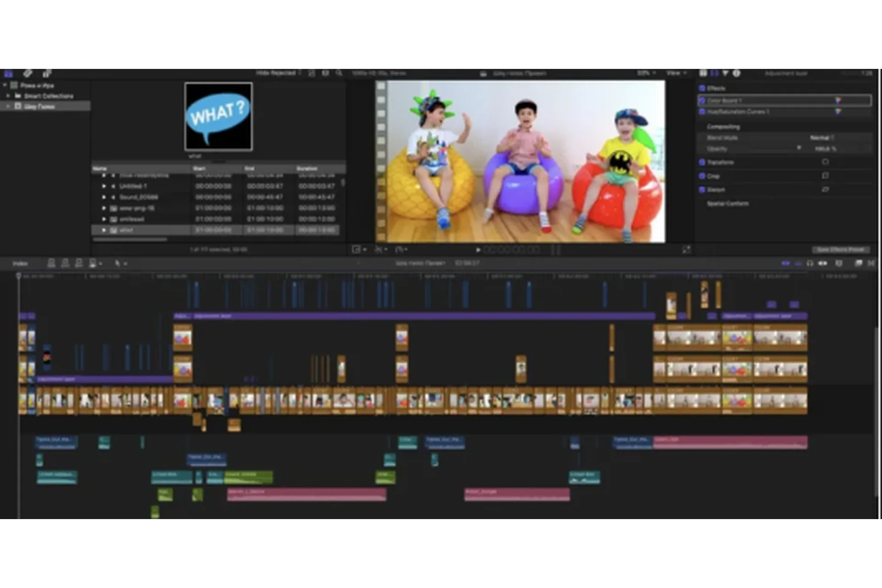
Task: Expand the Smart Collections folder
Action: click(x=8, y=96)
